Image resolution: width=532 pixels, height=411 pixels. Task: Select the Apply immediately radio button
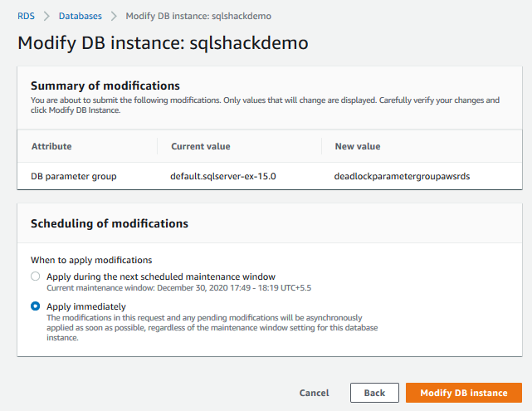(x=35, y=306)
